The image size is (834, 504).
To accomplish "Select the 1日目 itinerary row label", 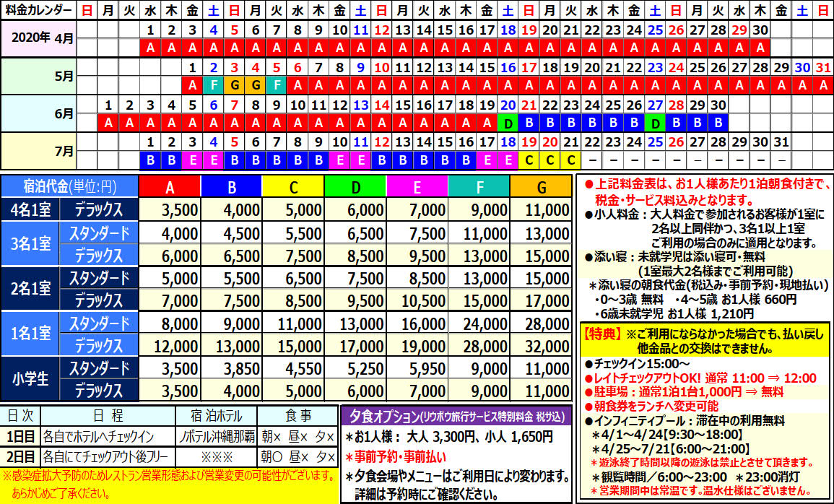I will (19, 437).
